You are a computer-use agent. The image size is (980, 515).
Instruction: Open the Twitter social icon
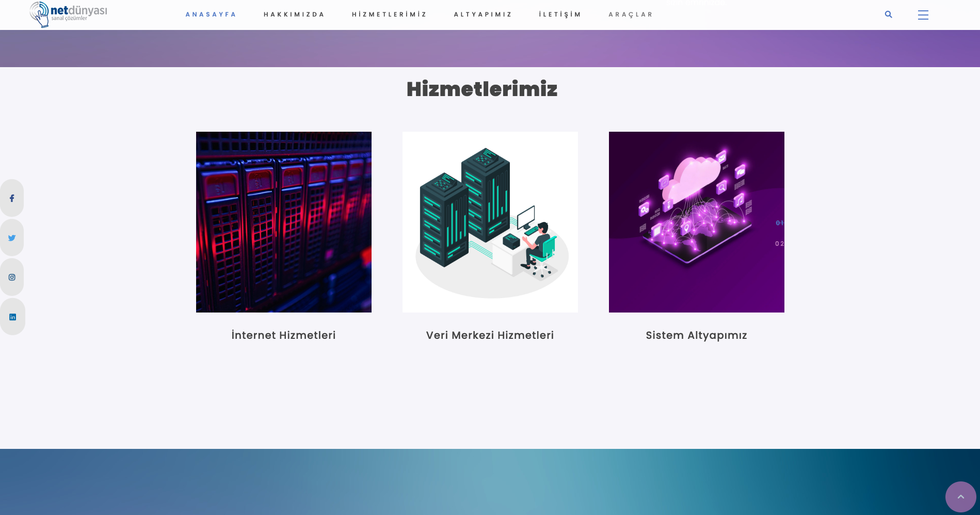(12, 238)
